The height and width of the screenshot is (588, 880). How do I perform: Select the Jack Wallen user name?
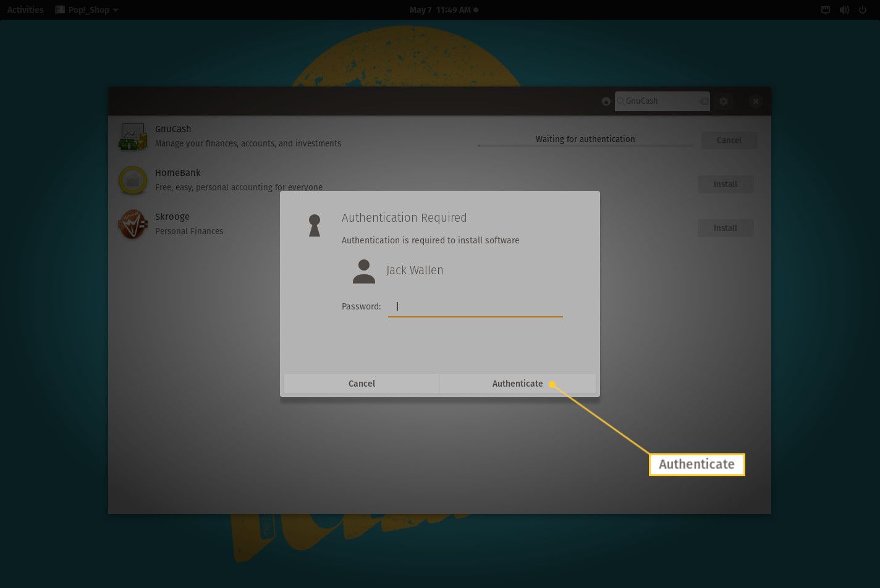click(x=415, y=271)
